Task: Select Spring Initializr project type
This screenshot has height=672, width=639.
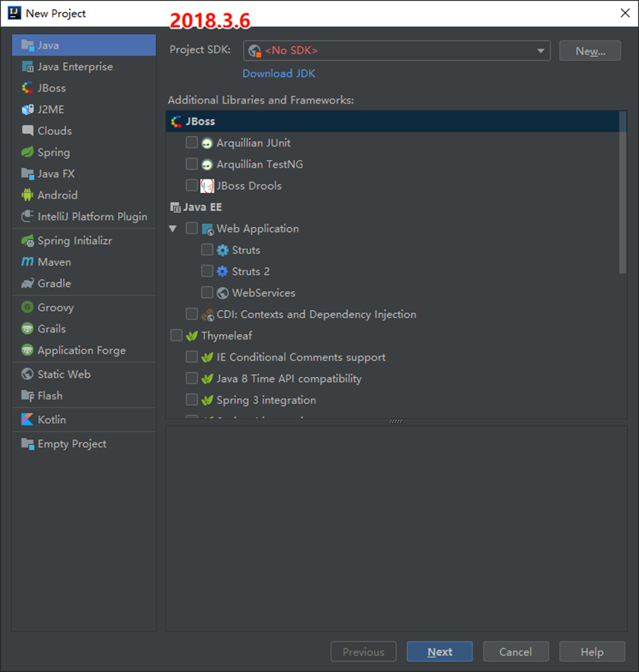Action: pyautogui.click(x=84, y=241)
